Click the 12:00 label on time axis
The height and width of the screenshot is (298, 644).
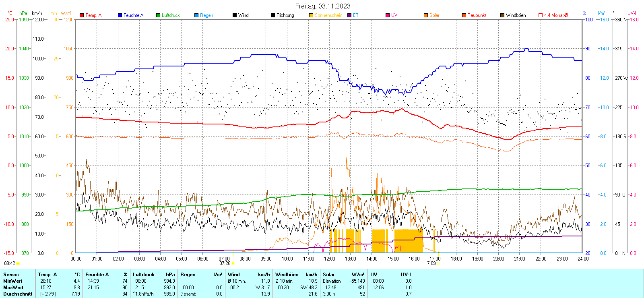pyautogui.click(x=329, y=259)
